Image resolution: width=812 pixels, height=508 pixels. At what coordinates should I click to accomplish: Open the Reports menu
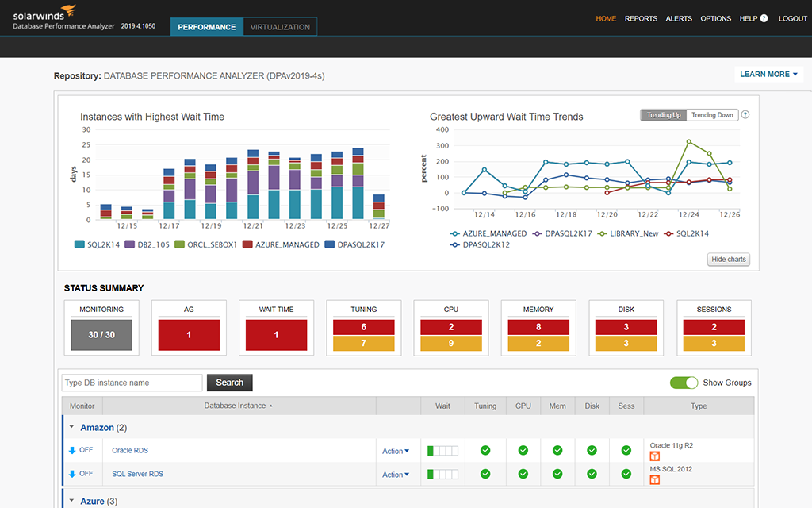point(641,18)
